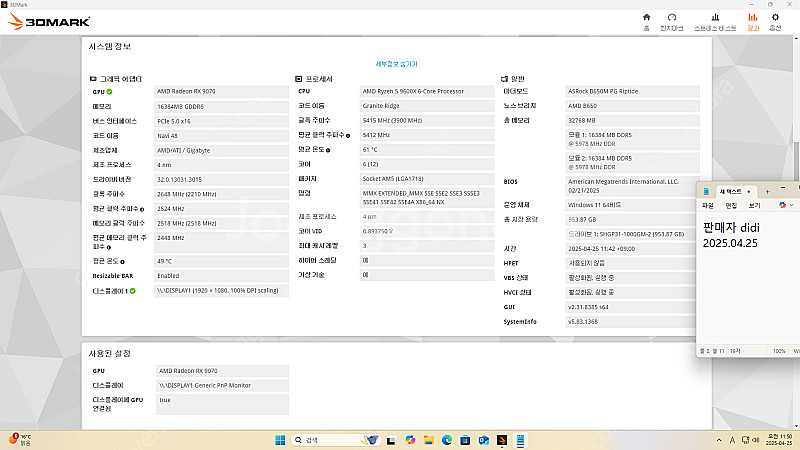This screenshot has height=450, width=800.
Task: Click the green status icon beside 디스플레이 1
Action: [133, 291]
